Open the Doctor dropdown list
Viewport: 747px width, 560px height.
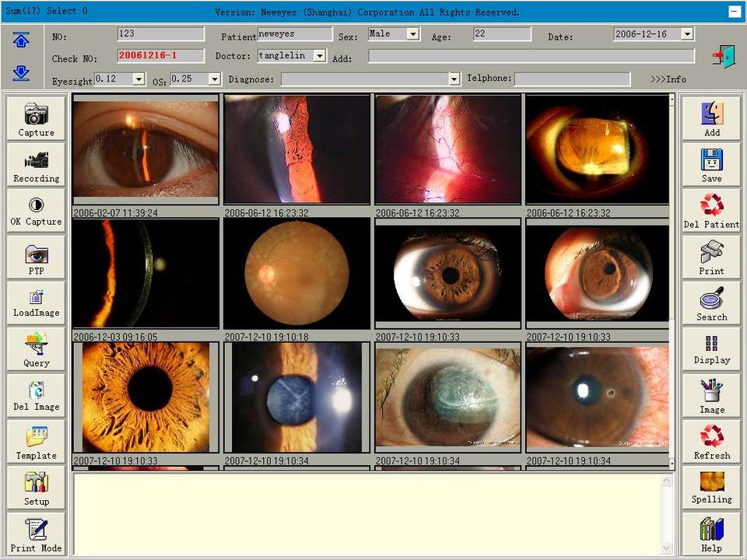pos(319,56)
